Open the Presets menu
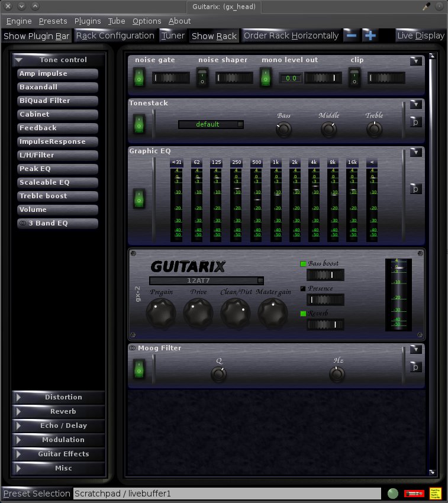Viewport: 448px width, 503px height. point(53,21)
